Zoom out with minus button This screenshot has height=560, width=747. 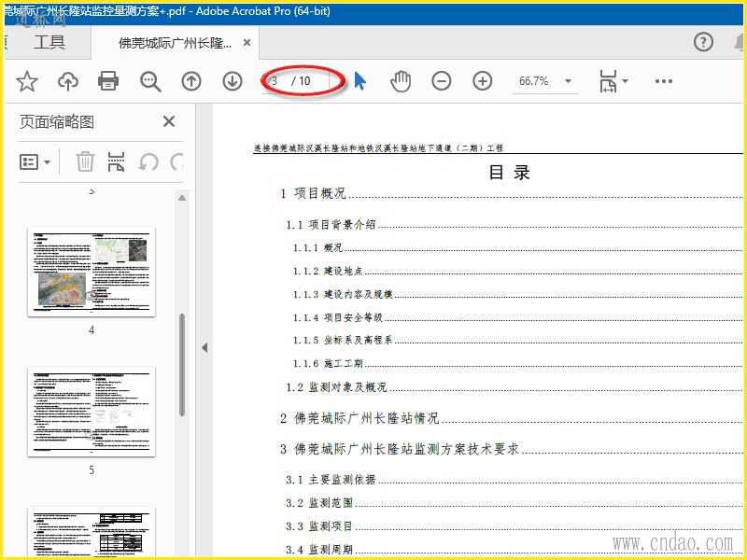pyautogui.click(x=441, y=81)
